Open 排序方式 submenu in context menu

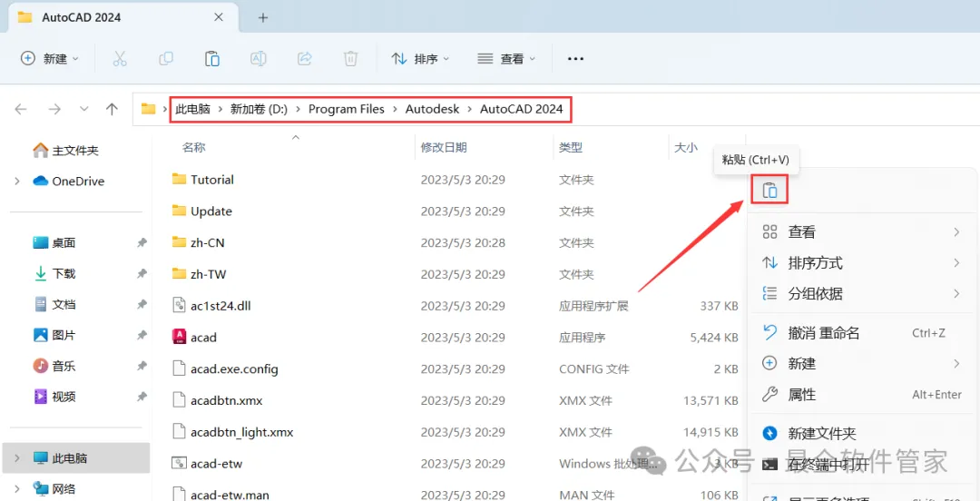pos(860,262)
